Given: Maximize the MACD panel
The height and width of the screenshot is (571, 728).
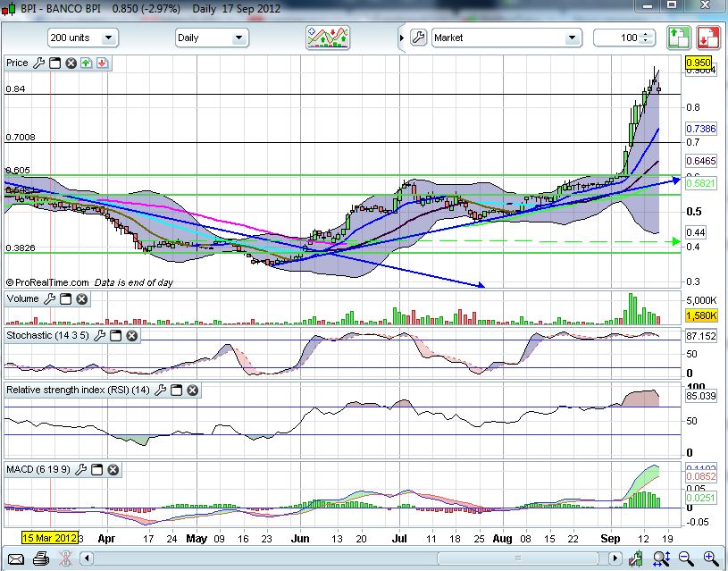Looking at the screenshot, I should click(x=96, y=470).
